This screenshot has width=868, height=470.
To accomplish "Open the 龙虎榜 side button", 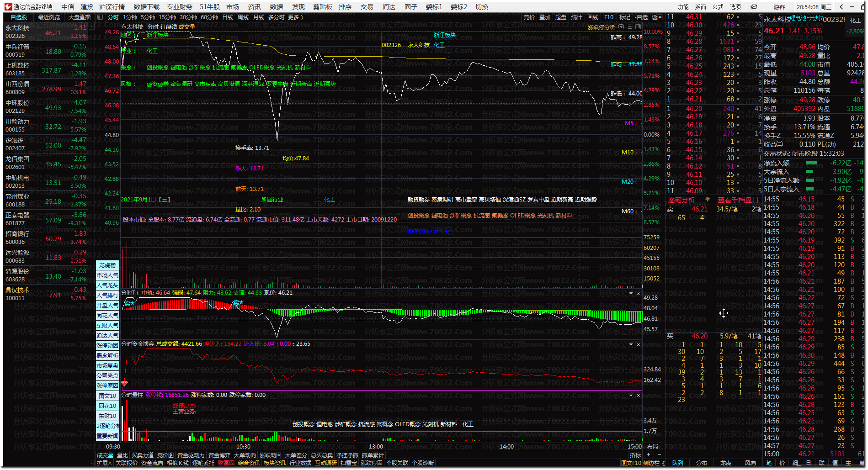I will [x=107, y=265].
